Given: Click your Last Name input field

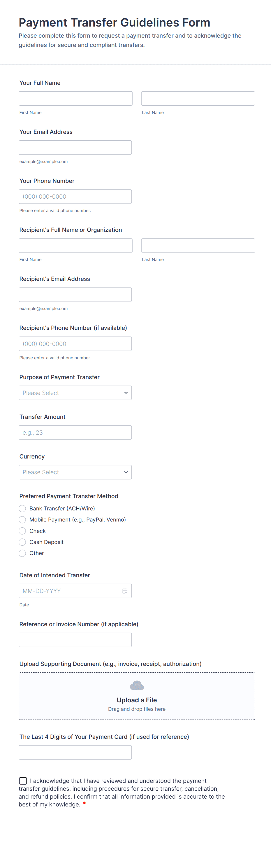Looking at the screenshot, I should click(x=198, y=98).
